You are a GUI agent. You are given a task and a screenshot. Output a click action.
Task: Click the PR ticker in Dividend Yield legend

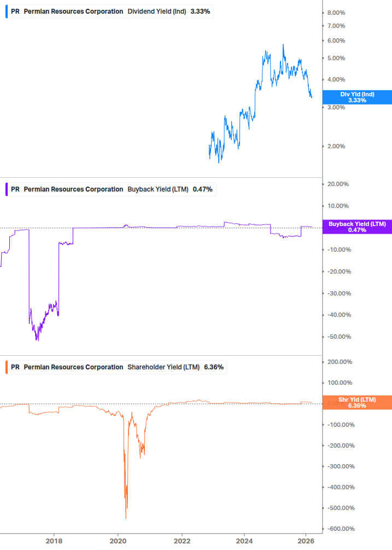[15, 11]
